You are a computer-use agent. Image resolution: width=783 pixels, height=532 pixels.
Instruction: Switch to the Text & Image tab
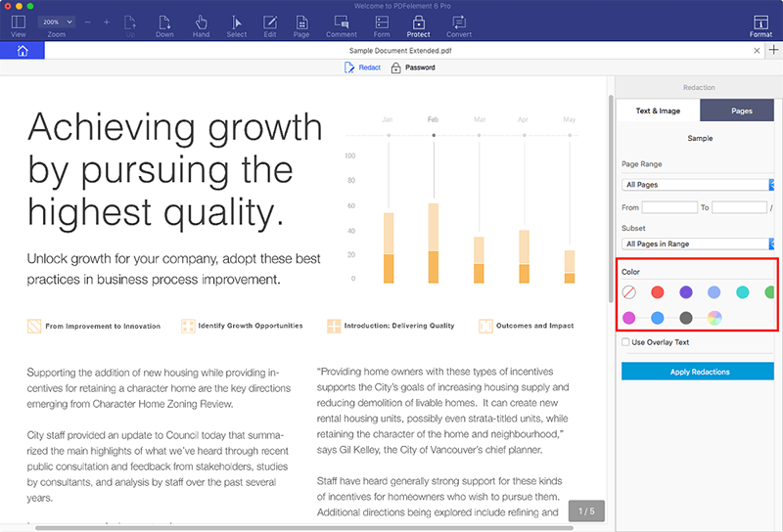(x=658, y=111)
